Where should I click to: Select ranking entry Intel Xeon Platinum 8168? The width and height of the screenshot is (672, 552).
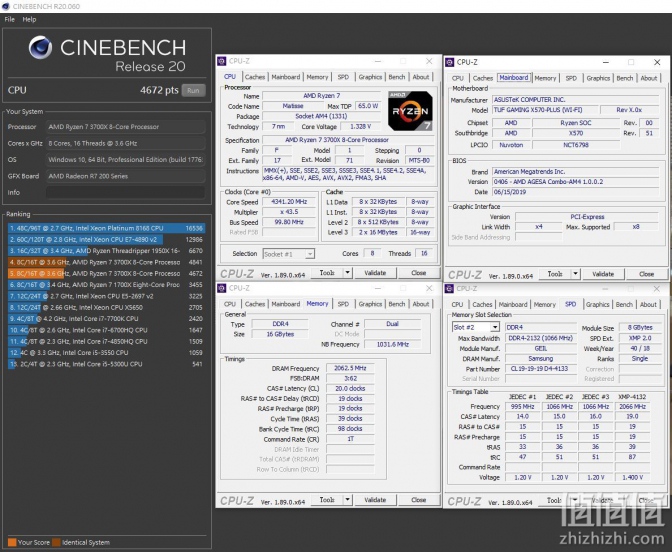(x=106, y=228)
